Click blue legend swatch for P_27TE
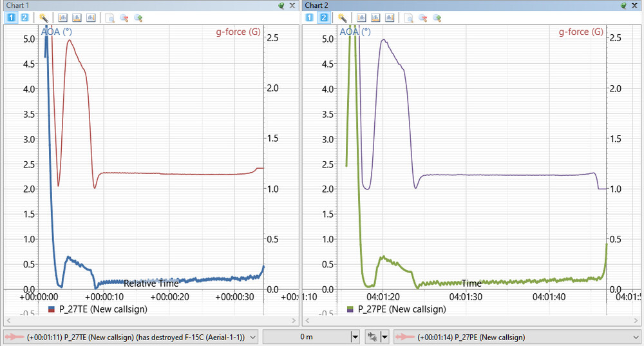 pyautogui.click(x=52, y=307)
